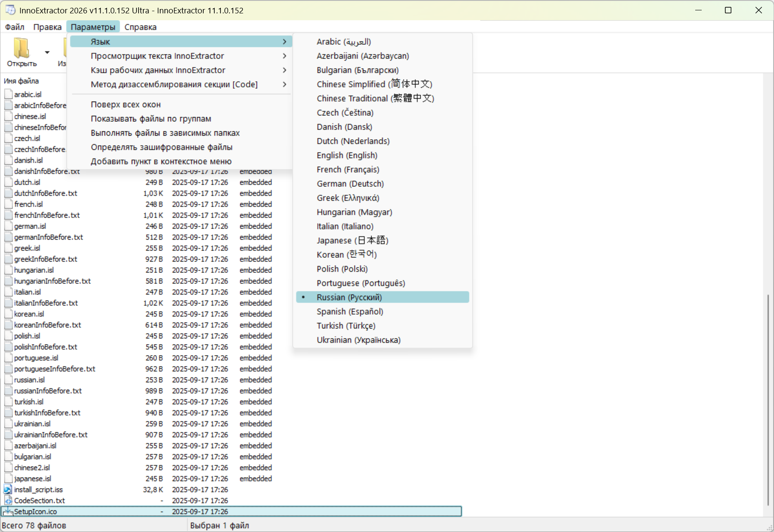
Task: Click the Открыть folder icon in toolbar
Action: pos(22,48)
